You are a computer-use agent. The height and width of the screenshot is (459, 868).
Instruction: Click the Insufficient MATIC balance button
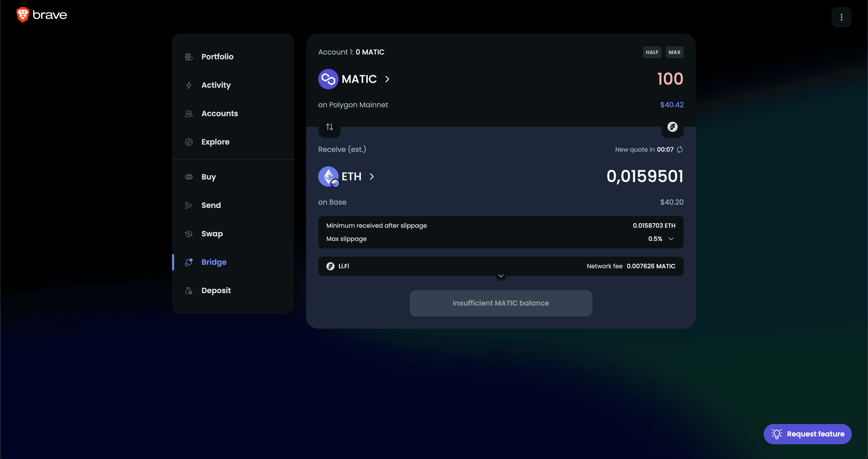tap(500, 303)
